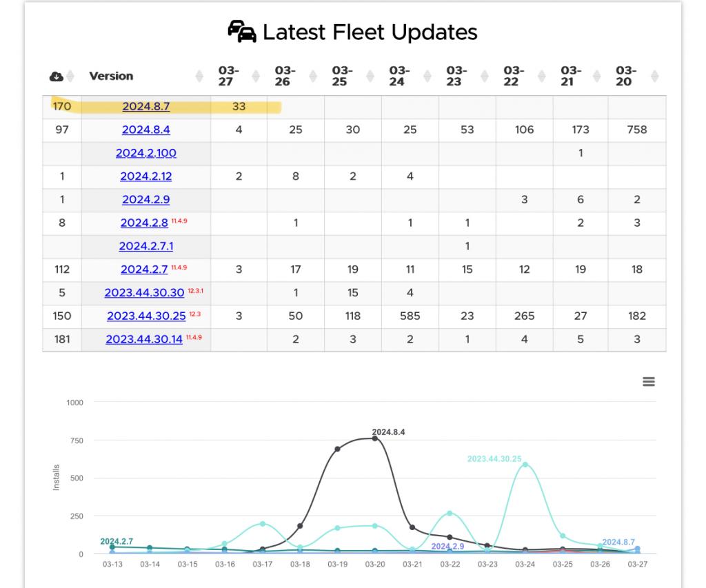
Task: Sort the 03-26 column using its arrows
Action: point(313,76)
